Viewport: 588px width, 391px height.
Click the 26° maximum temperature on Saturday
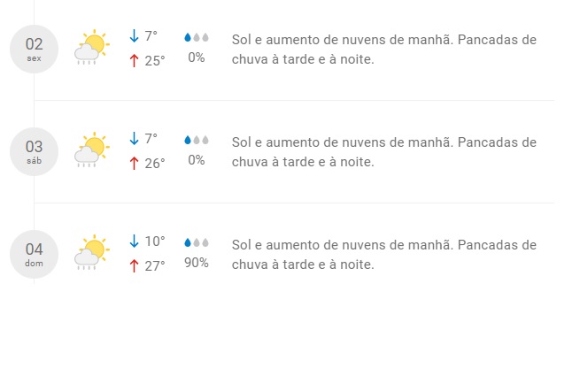coord(155,164)
